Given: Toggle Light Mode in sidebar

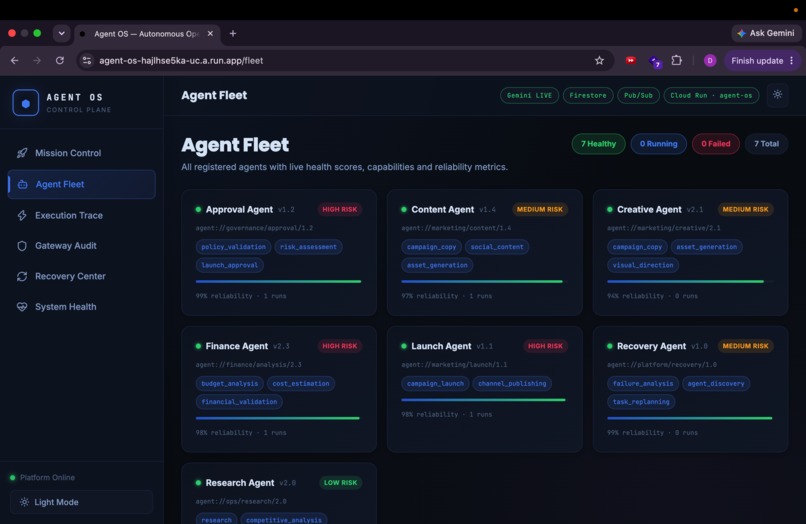Looking at the screenshot, I should pos(81,502).
